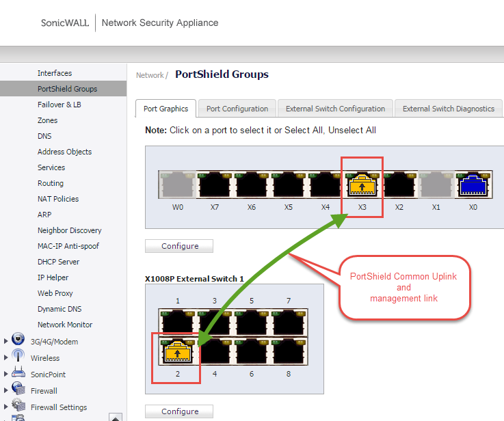Image resolution: width=504 pixels, height=421 pixels.
Task: Select the yellow X3 uplink port
Action: coord(362,185)
